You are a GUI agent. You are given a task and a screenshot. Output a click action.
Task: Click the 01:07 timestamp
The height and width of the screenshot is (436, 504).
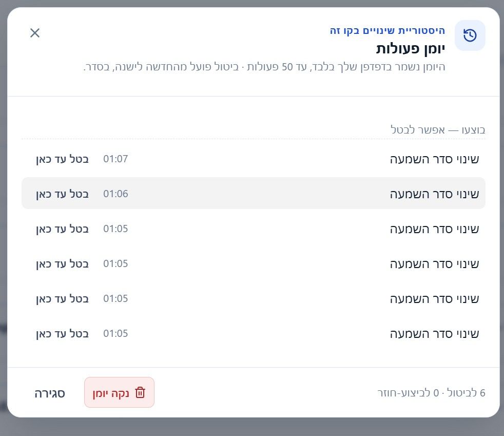point(115,159)
